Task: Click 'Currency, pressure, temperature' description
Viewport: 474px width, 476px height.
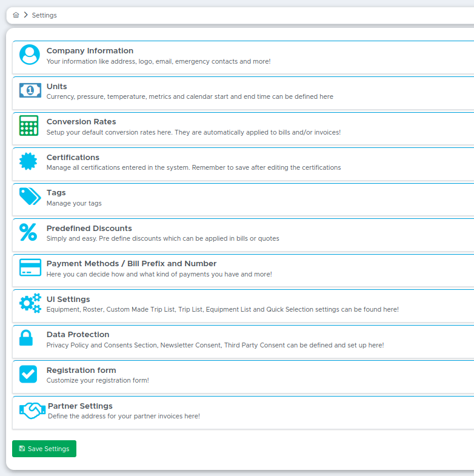Action: click(x=190, y=96)
